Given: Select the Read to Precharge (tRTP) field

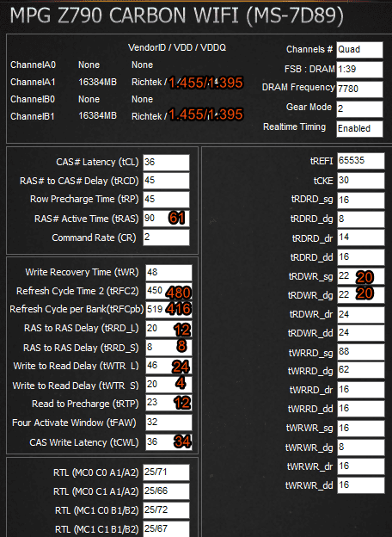Looking at the screenshot, I should click(x=168, y=404).
